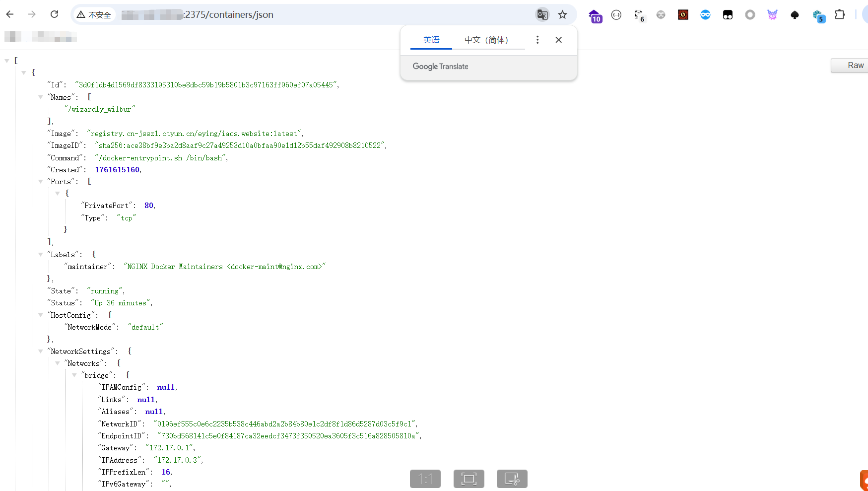The image size is (868, 491).
Task: Collapse the Ports array node
Action: point(41,182)
